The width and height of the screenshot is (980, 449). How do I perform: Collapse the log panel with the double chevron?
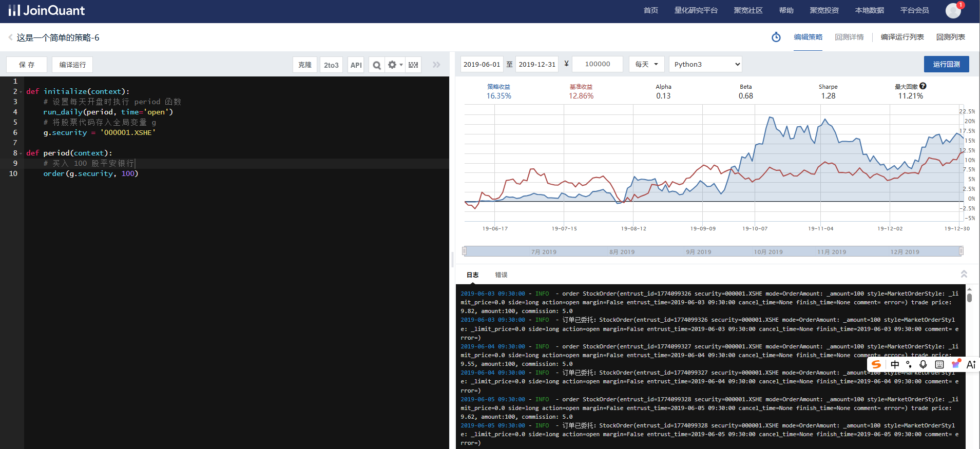(x=964, y=274)
